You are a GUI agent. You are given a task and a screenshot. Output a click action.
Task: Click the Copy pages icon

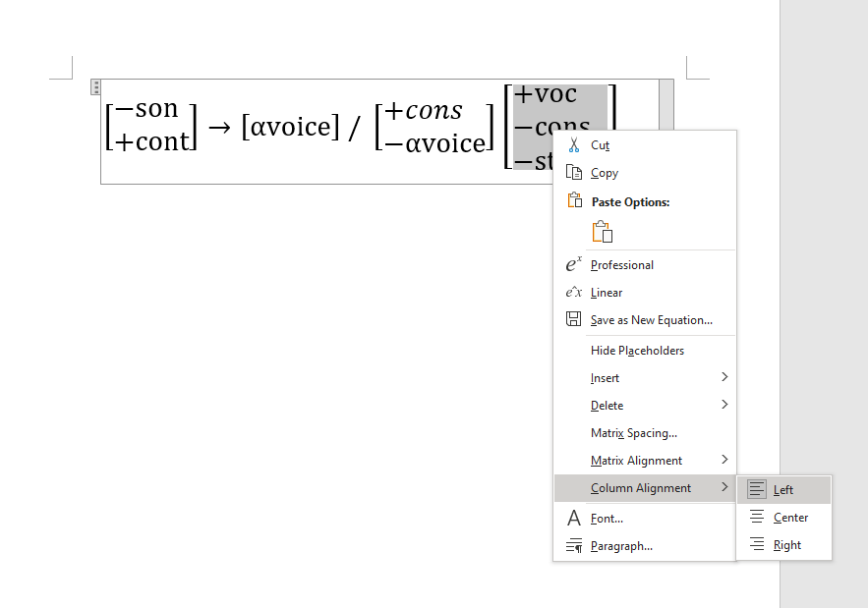coord(574,173)
